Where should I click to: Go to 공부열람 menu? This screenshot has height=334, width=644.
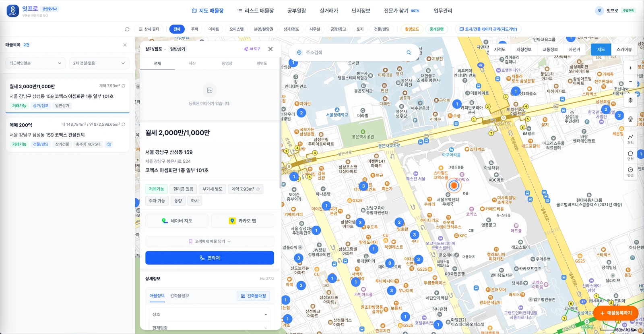coord(297,11)
